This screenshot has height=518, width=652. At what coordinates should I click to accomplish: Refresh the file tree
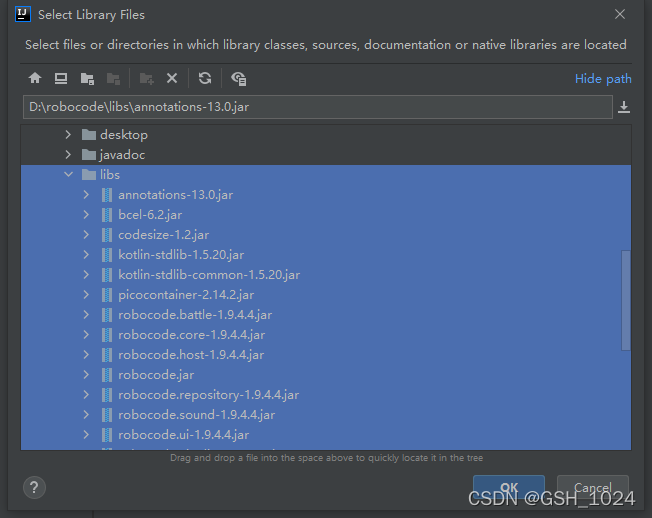pos(205,78)
